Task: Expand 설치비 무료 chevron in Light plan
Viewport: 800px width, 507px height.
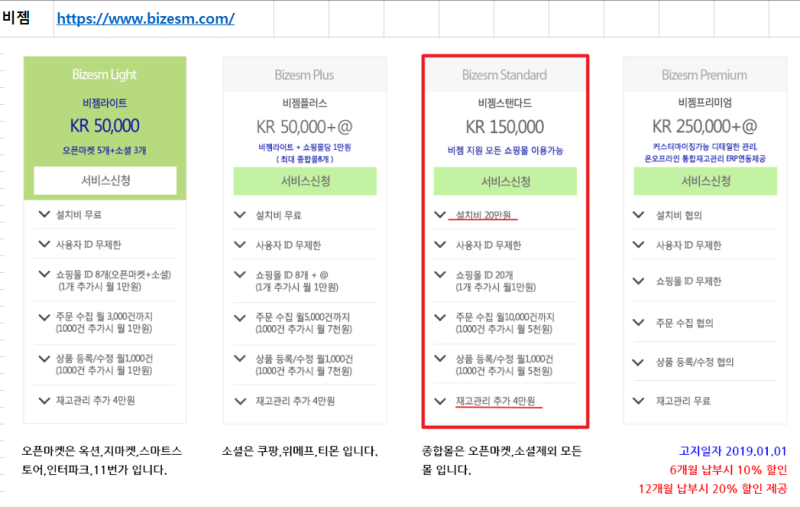Action: pos(44,214)
